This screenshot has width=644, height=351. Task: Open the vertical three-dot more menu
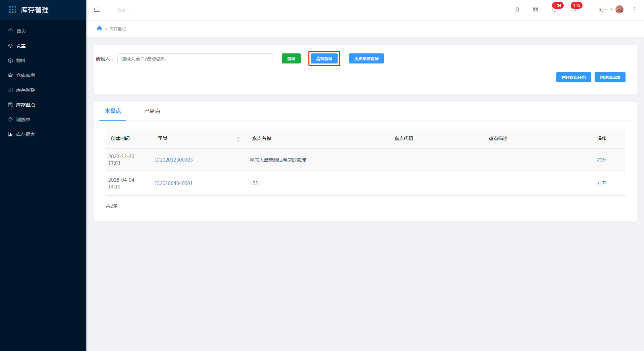coord(634,9)
